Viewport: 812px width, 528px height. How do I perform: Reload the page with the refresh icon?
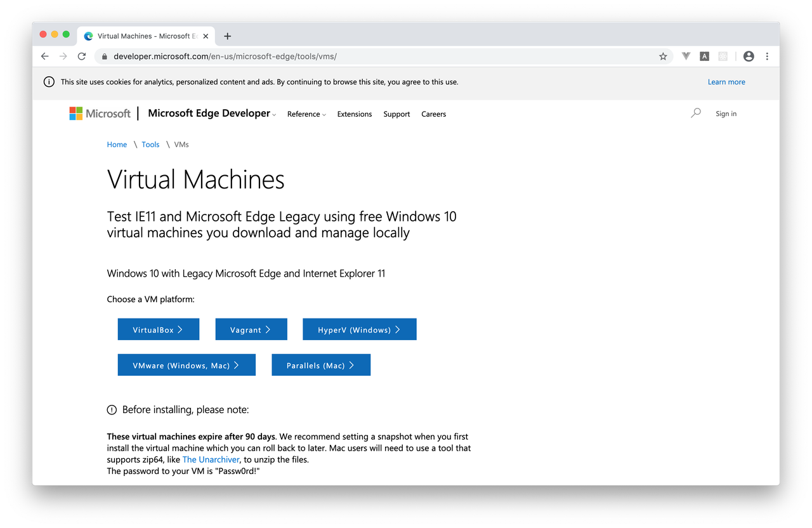pyautogui.click(x=82, y=56)
